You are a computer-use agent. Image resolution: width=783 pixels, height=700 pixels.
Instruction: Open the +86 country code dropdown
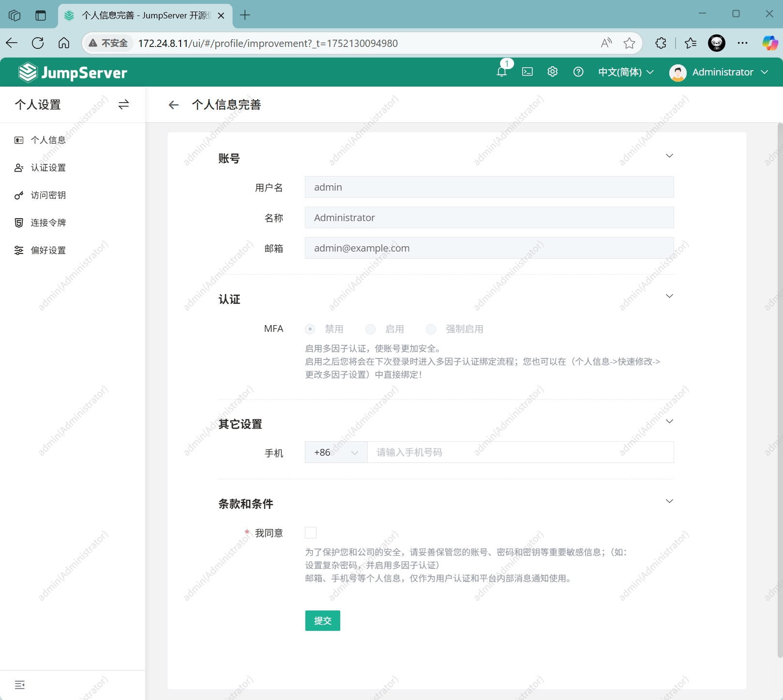pyautogui.click(x=336, y=452)
